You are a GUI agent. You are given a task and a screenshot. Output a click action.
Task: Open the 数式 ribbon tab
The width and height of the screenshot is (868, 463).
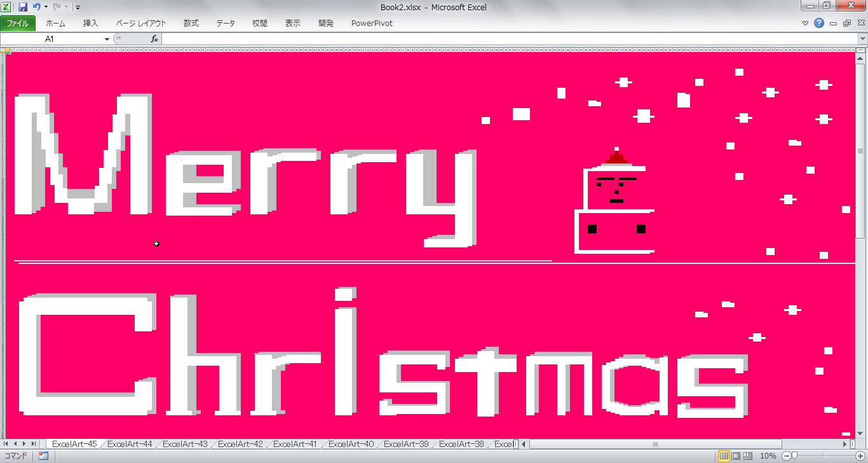(x=191, y=23)
